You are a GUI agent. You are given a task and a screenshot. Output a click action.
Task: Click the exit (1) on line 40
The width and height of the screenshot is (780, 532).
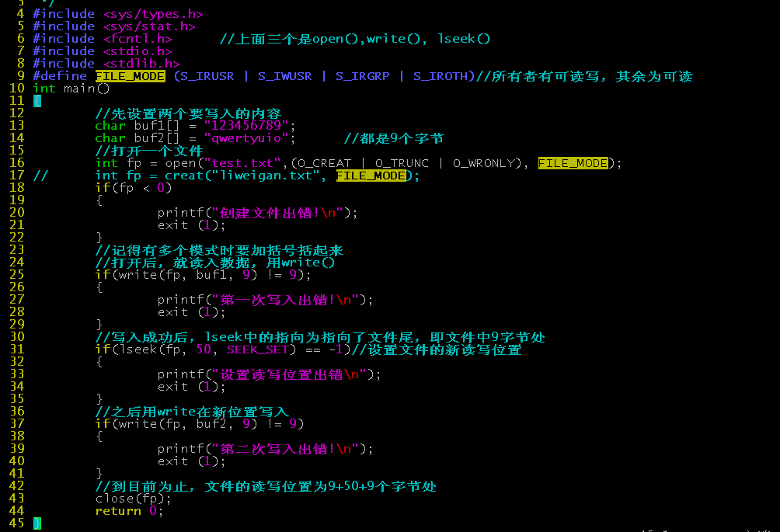(192, 461)
